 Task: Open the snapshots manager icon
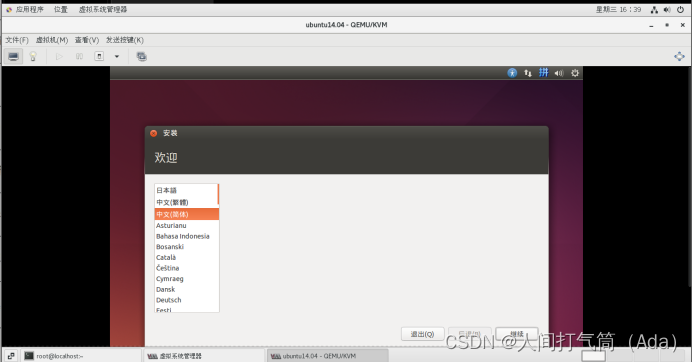click(141, 57)
